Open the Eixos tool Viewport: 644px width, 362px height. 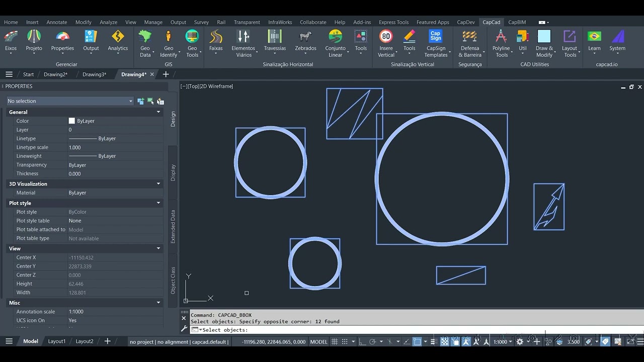(11, 41)
